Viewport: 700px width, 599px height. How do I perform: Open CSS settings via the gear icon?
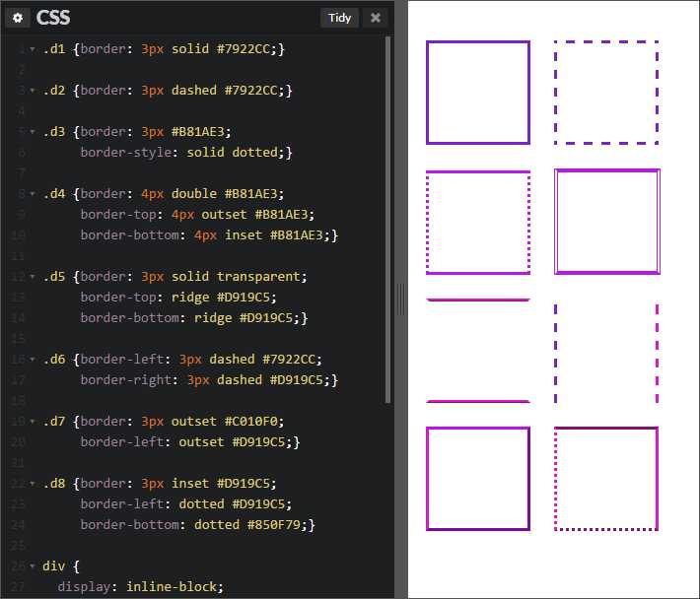pyautogui.click(x=19, y=18)
